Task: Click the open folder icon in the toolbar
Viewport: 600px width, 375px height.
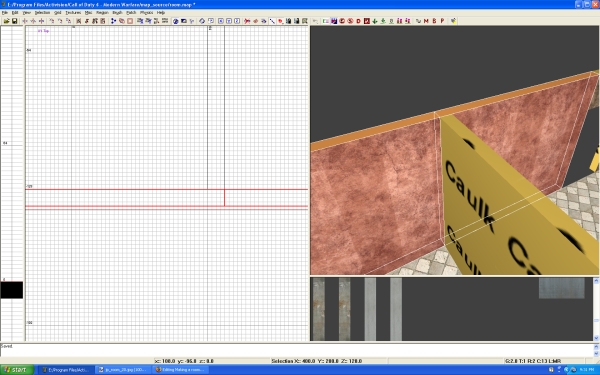Action: 7,21
